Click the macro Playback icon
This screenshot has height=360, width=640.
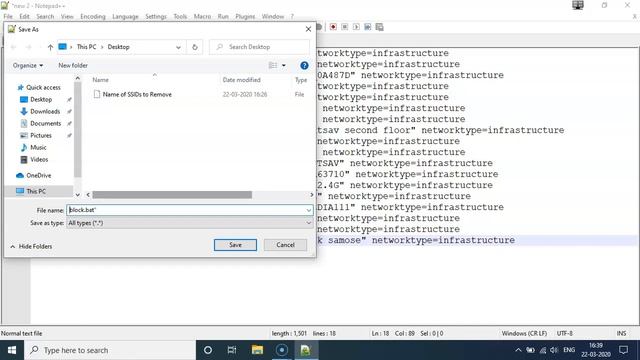[356, 27]
